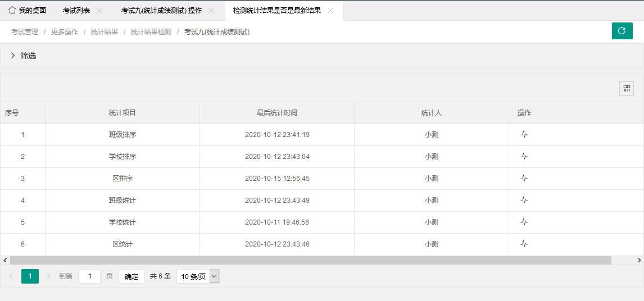Open the 10 条/页 page size dropdown

tap(197, 276)
